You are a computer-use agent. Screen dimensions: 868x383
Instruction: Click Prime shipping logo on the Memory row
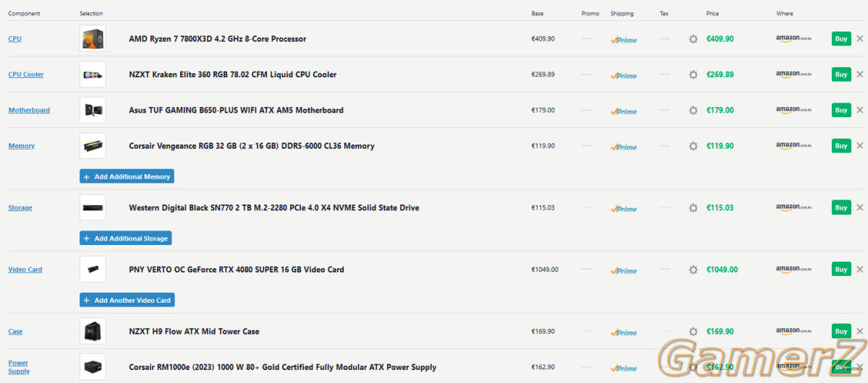click(x=624, y=147)
